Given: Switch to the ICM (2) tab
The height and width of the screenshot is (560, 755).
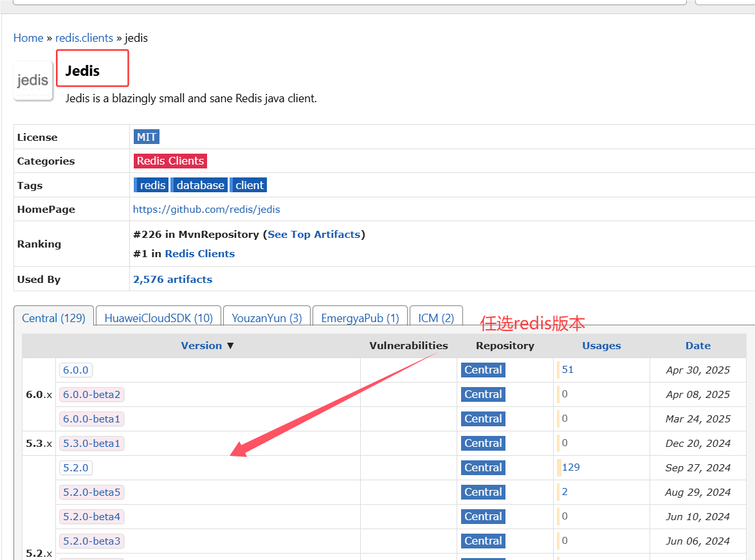Looking at the screenshot, I should point(436,318).
